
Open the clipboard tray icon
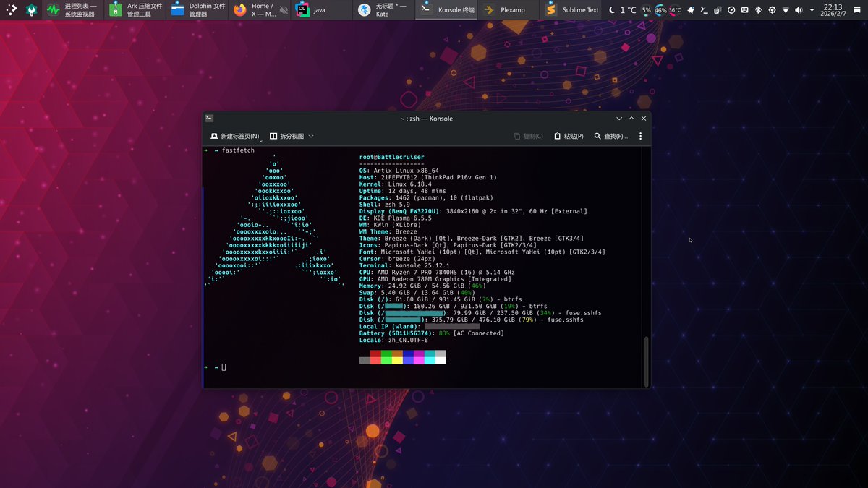coord(718,10)
